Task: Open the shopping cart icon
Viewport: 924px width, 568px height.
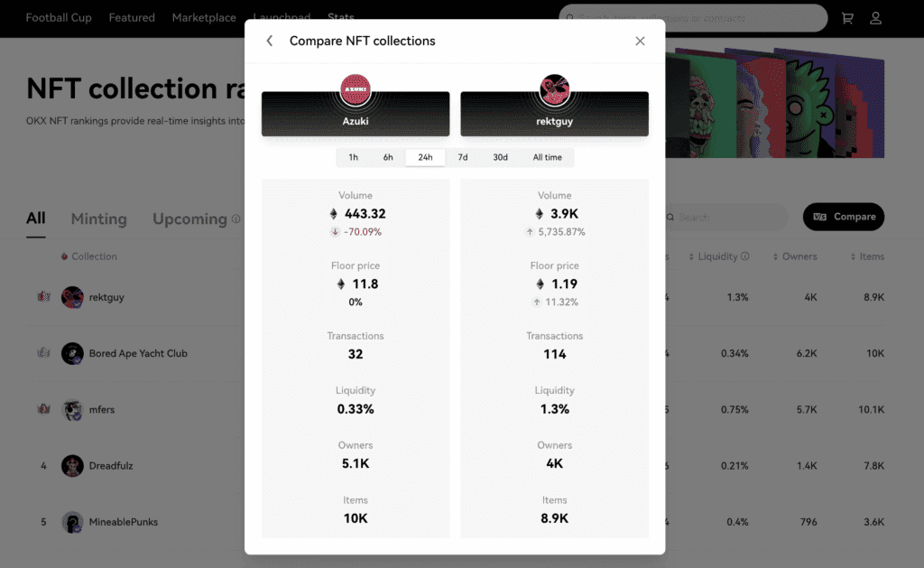Action: 847,18
